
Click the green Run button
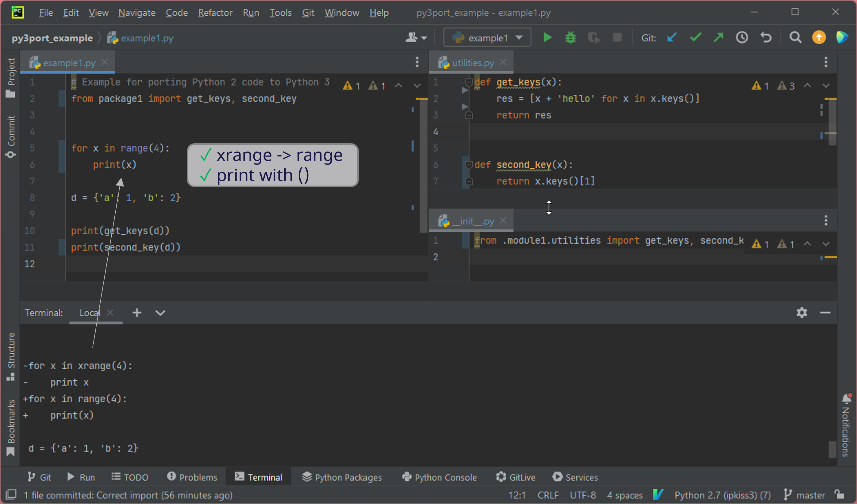[547, 37]
